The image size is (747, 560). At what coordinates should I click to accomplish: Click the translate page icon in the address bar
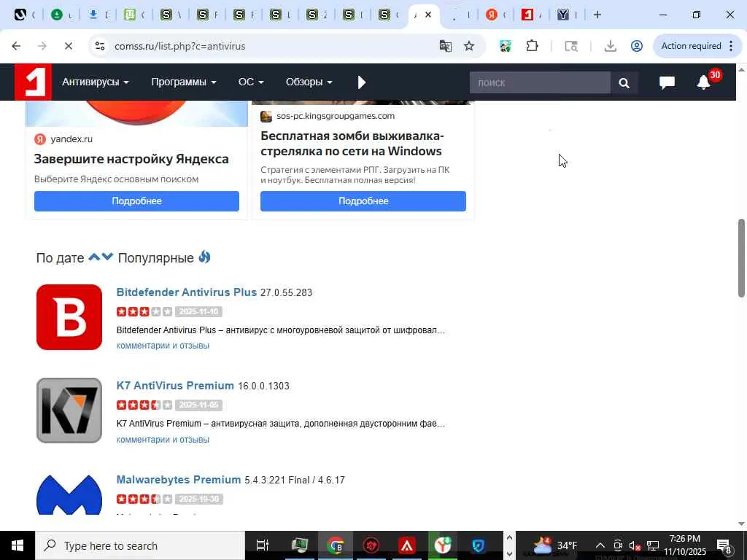[446, 46]
